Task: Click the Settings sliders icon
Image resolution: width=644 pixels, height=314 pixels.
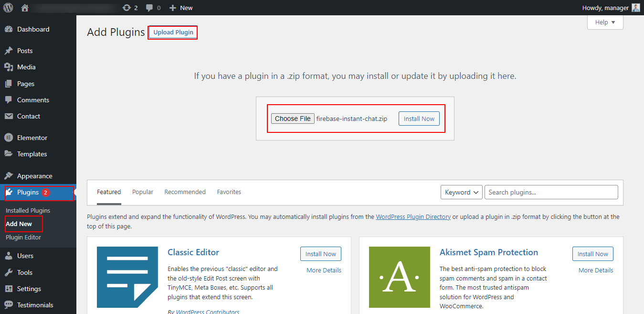Action: click(x=9, y=289)
